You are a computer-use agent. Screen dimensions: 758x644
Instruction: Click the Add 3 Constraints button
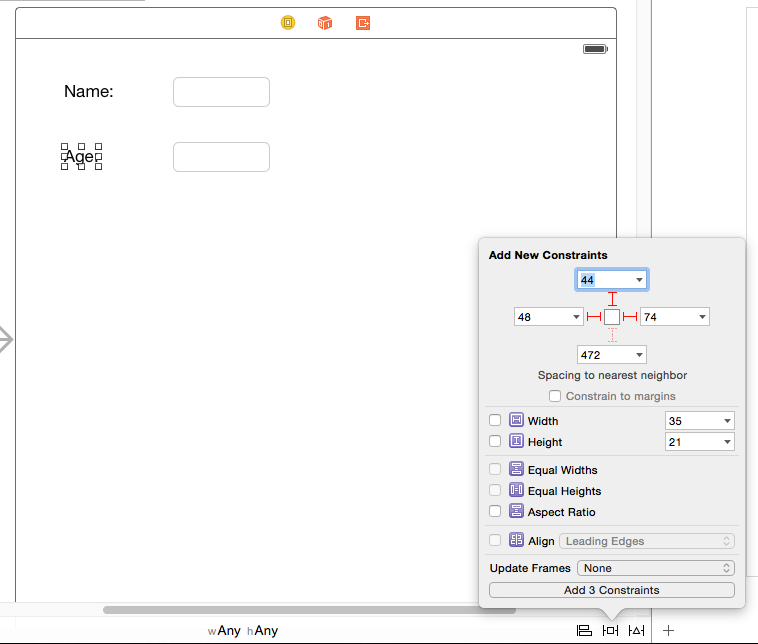click(611, 590)
